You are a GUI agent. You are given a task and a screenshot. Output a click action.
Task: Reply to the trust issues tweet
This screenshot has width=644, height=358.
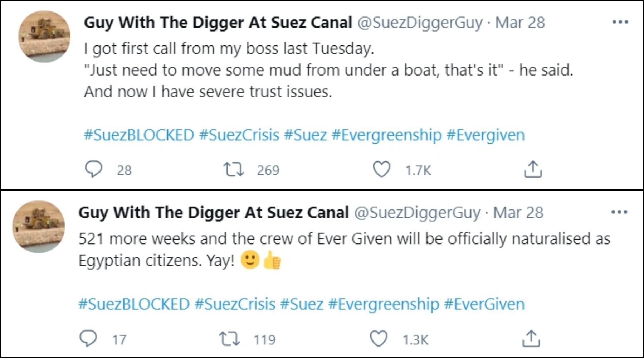coord(94,169)
